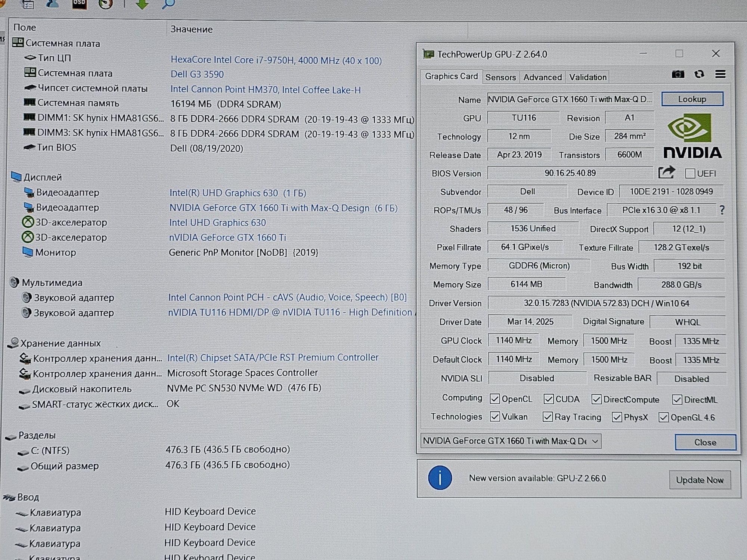Select Общий размер row
The height and width of the screenshot is (560, 747).
[x=153, y=465]
